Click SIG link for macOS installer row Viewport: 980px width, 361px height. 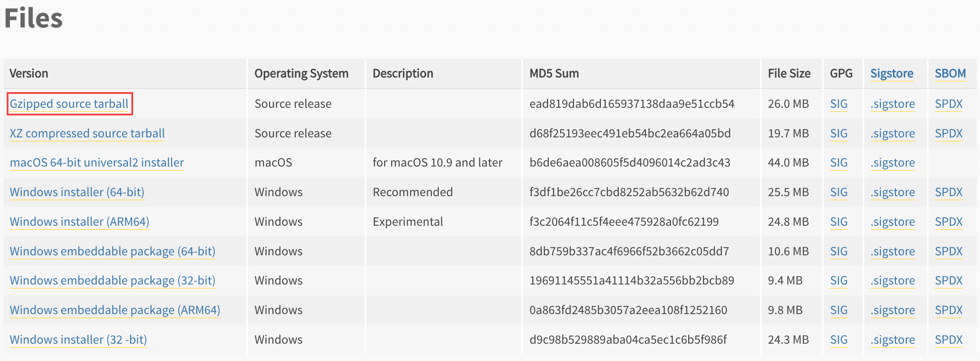(x=838, y=163)
